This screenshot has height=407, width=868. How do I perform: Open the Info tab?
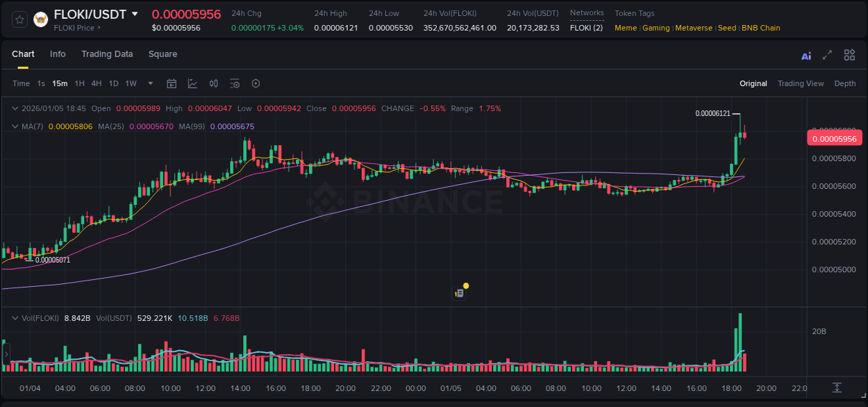pos(58,54)
